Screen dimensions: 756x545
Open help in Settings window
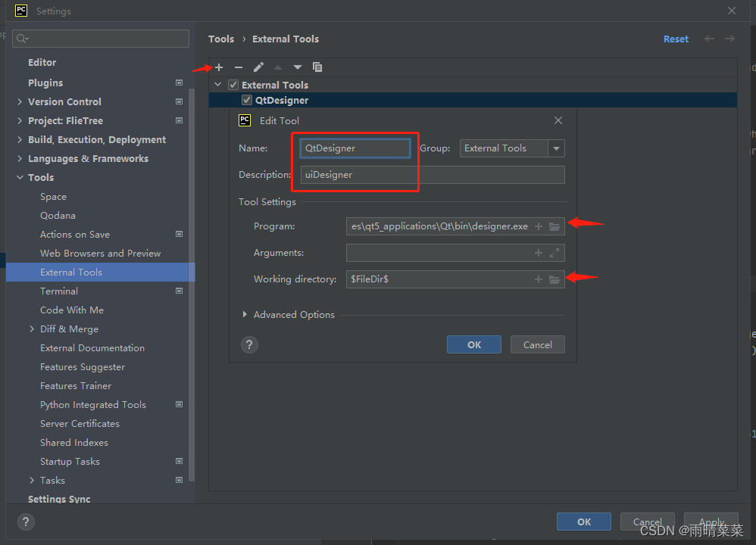[x=26, y=522]
